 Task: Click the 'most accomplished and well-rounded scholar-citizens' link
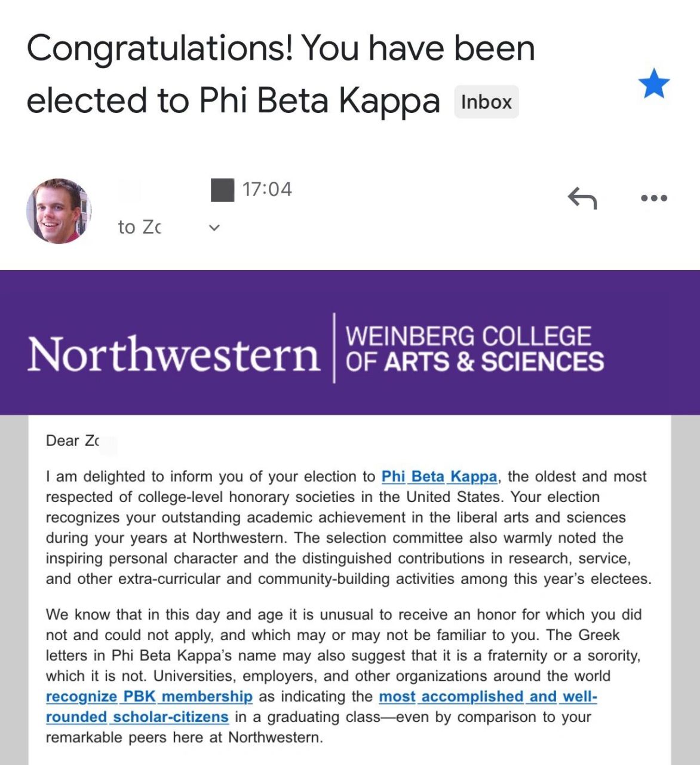pos(488,696)
